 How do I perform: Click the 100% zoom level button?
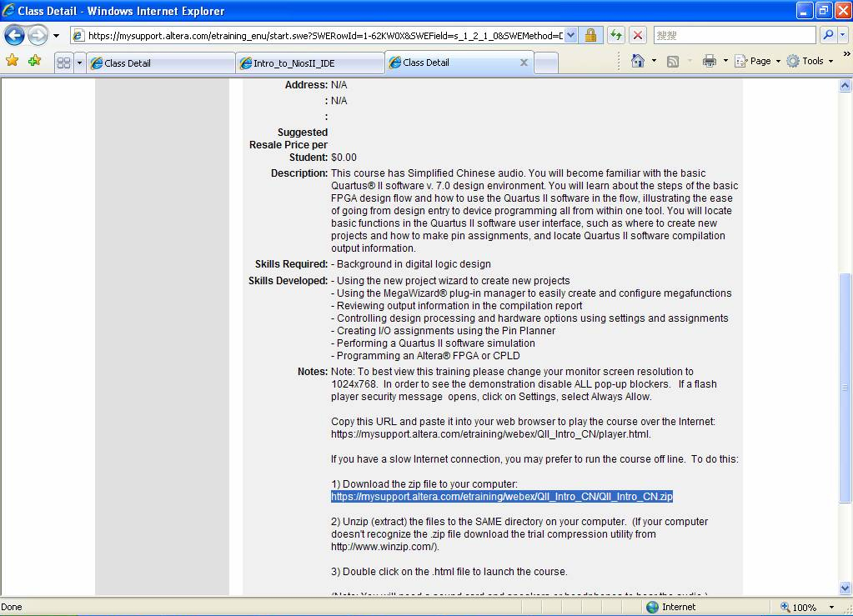799,608
